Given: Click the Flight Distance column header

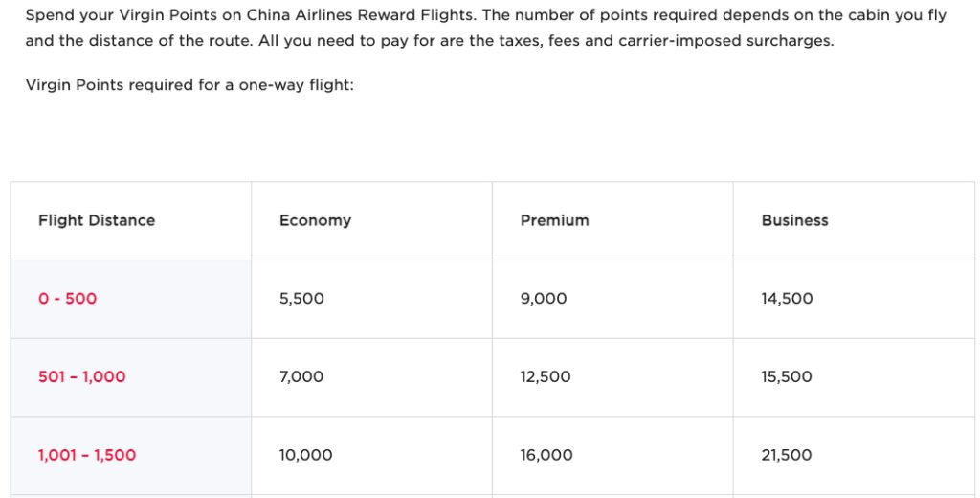Looking at the screenshot, I should click(x=97, y=220).
